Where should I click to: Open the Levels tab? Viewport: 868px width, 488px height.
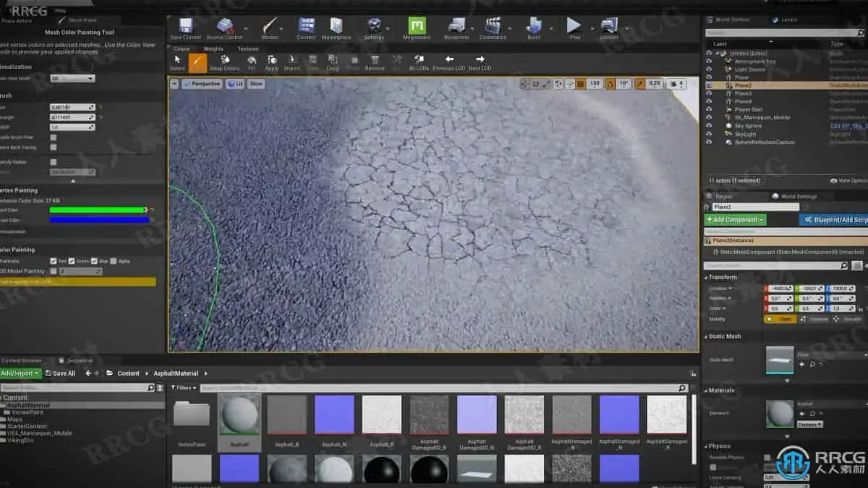coord(785,20)
